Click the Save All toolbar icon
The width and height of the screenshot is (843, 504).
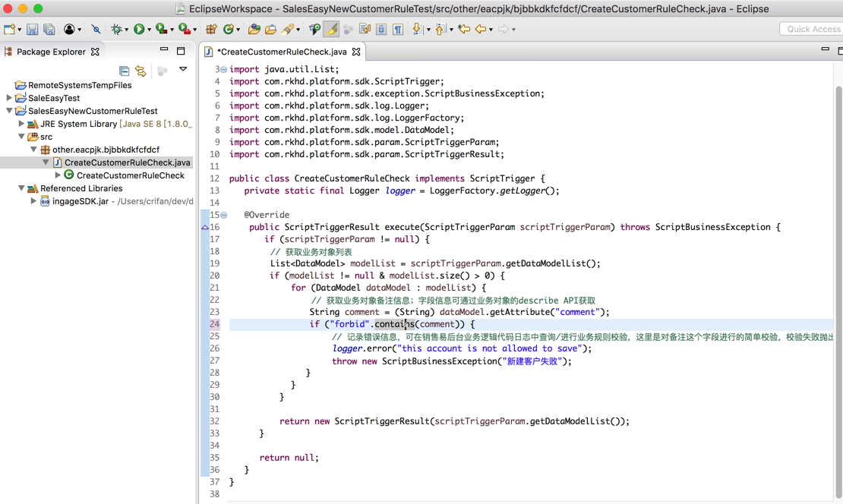coord(49,30)
